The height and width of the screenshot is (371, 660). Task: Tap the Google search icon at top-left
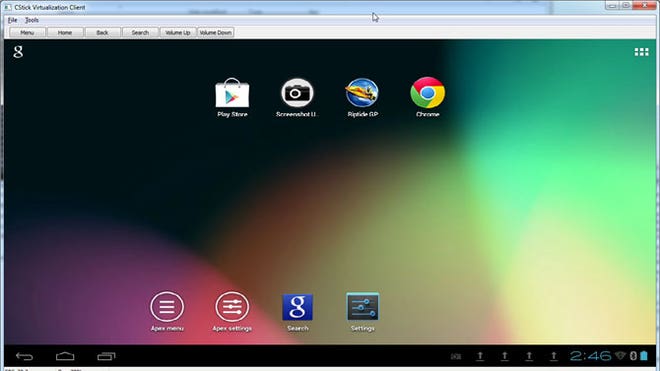click(x=18, y=52)
